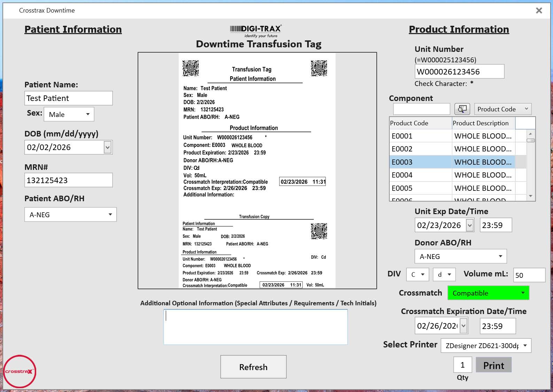Click the Digi-Trax logo at top
Screen dimensions: 553x392
coord(256,31)
